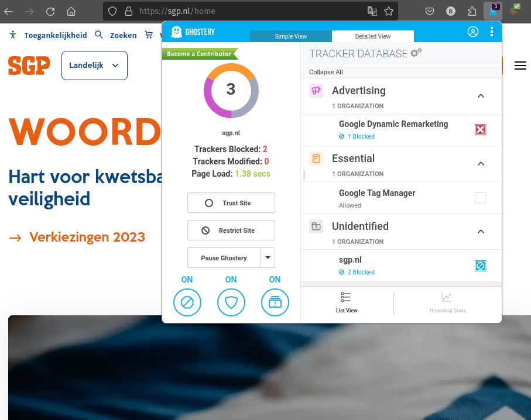531x420 pixels.
Task: Click the Hart voor kwetsba… veiligheid heading
Action: coord(85,188)
